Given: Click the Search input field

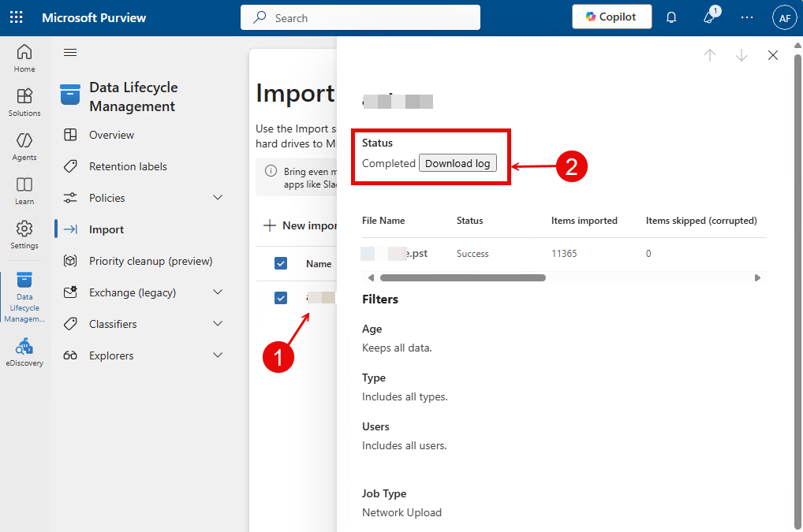Looking at the screenshot, I should click(x=360, y=17).
